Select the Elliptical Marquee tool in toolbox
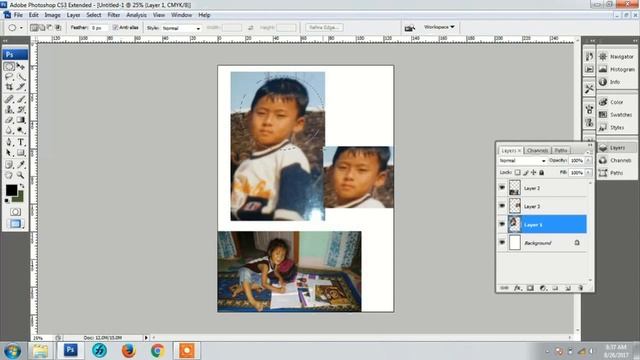The width and height of the screenshot is (640, 360). click(9, 66)
